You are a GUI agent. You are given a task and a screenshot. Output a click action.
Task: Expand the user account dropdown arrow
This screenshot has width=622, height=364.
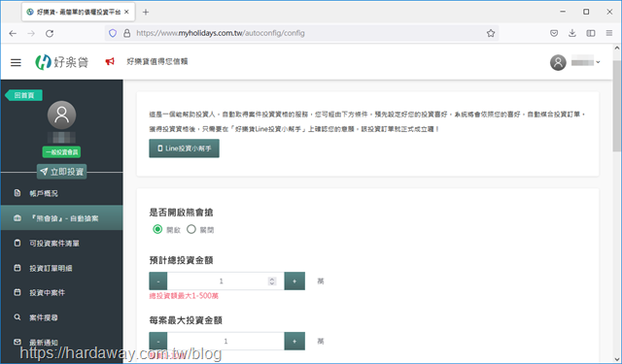[x=599, y=62]
